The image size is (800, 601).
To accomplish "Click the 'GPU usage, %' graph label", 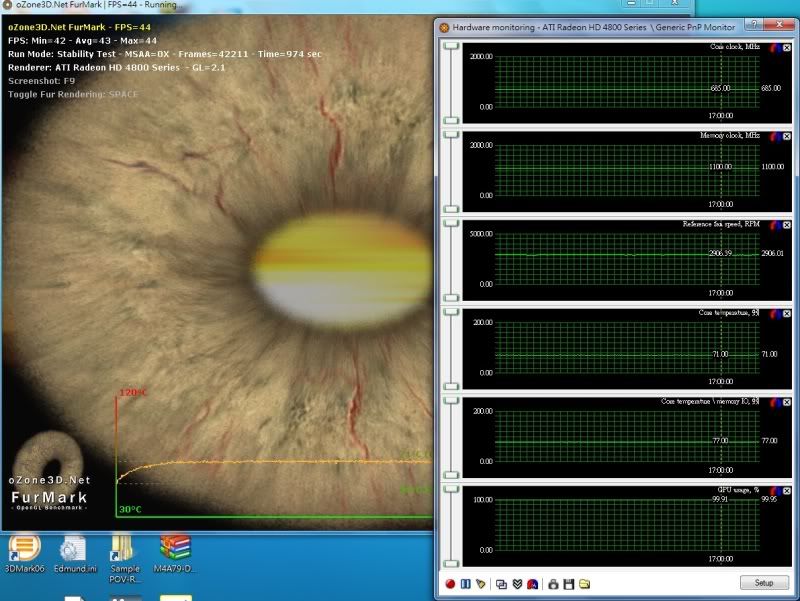I will click(x=738, y=490).
